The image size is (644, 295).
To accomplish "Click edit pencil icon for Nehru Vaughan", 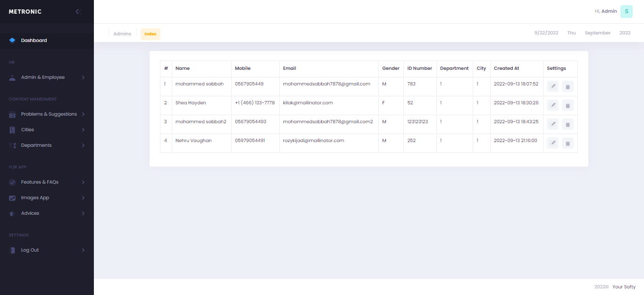I will 552,143.
